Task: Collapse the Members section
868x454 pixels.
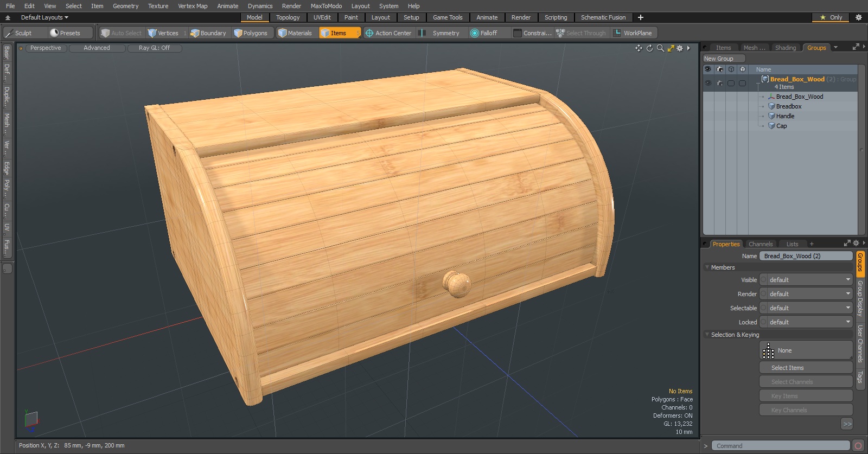Action: (x=707, y=267)
